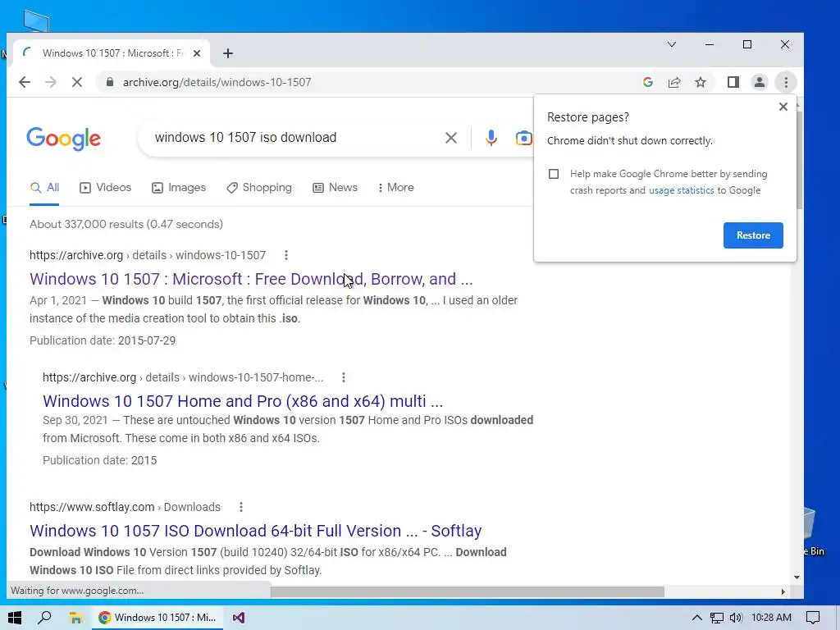Click the Google logo
Image resolution: width=840 pixels, height=630 pixels.
tap(63, 139)
